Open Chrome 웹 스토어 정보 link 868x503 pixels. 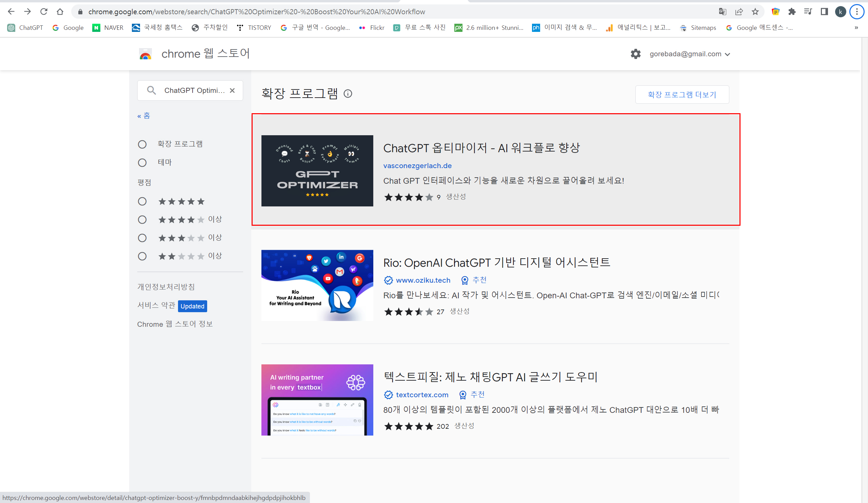(175, 324)
